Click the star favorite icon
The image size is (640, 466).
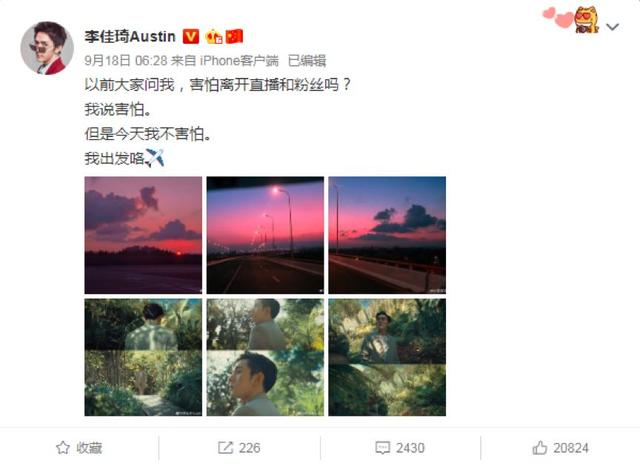[x=62, y=448]
